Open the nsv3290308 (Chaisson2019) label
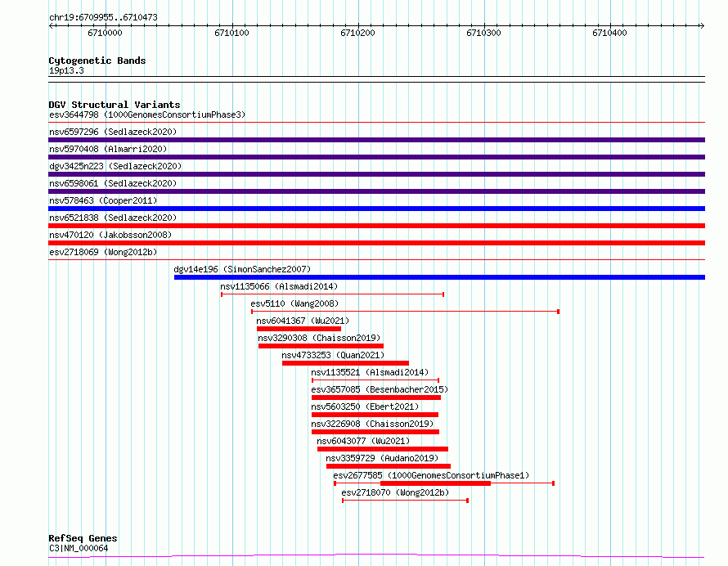 click(319, 338)
